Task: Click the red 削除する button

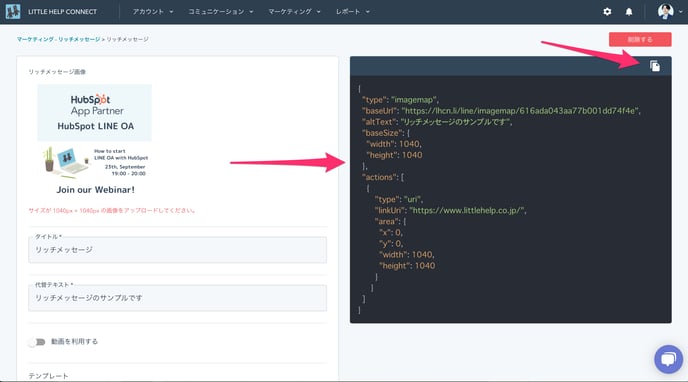Action: 640,39
